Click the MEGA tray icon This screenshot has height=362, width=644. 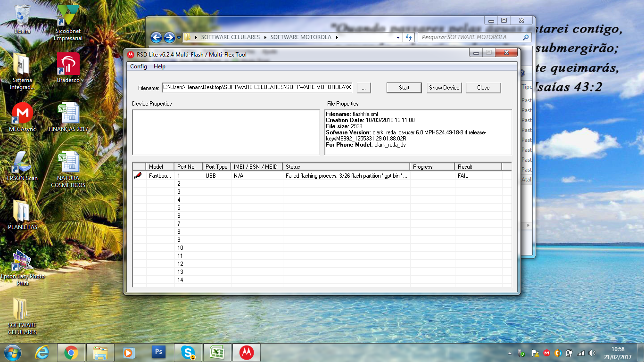click(547, 353)
